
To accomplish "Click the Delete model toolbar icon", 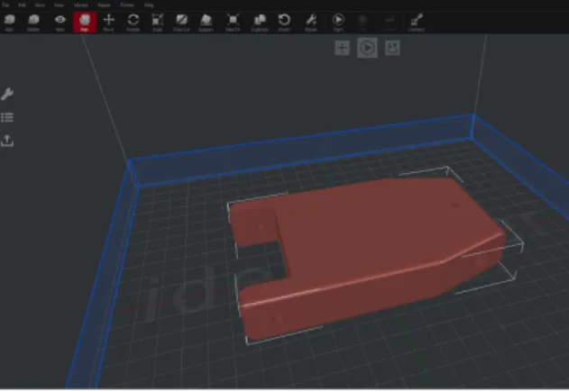I will tap(33, 23).
